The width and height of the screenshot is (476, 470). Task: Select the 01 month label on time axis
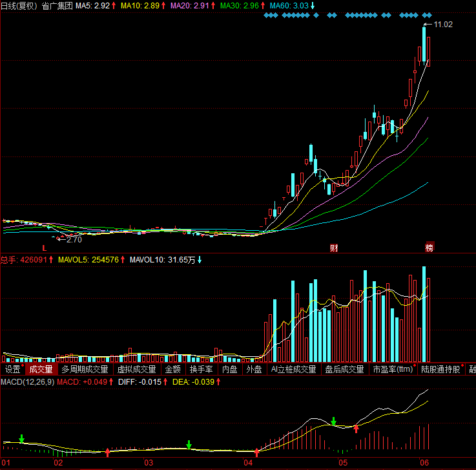pos(6,463)
